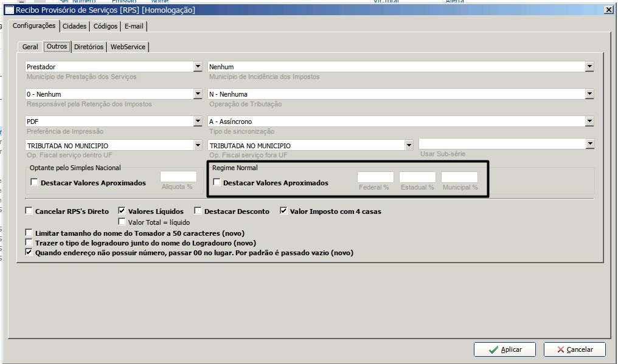Expand Operação de Tributação dropdown
Viewport: 618px width, 364px height.
pos(589,94)
